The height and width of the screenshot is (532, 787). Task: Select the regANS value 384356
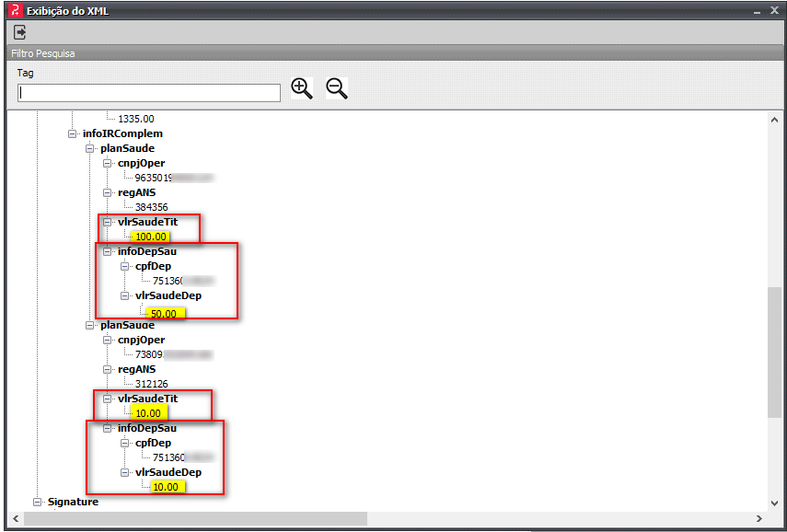click(152, 207)
